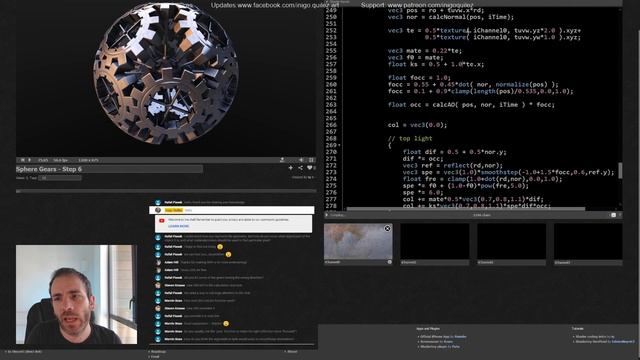
Task: Click line 'float dif = 0.5 + 0.5*nor.y;'
Action: point(454,152)
